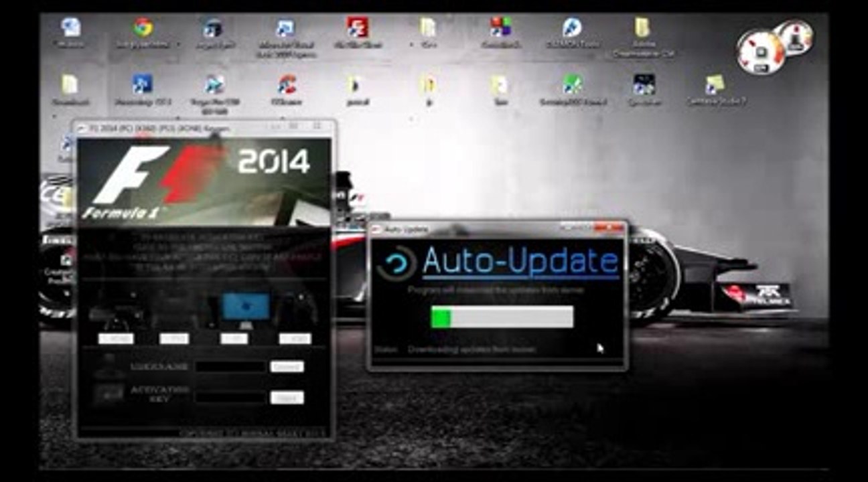Click the Auto-Update spinning refresh icon
The height and width of the screenshot is (482, 868).
pyautogui.click(x=396, y=263)
